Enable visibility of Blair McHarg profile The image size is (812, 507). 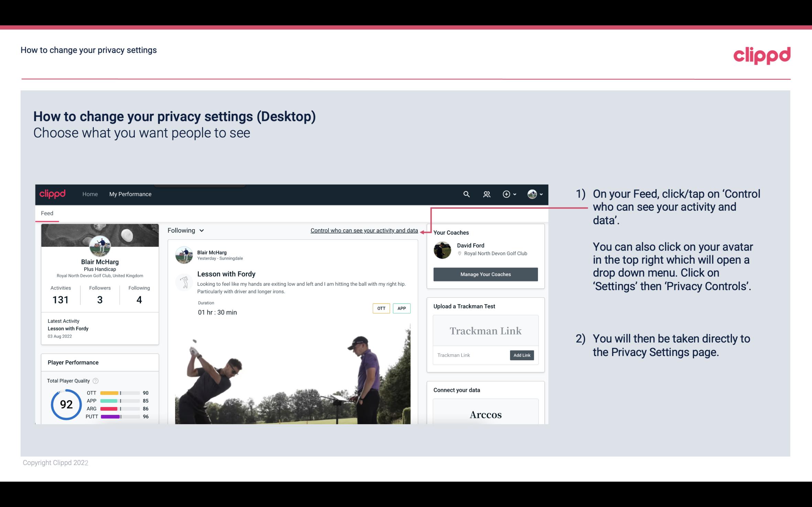(x=99, y=261)
